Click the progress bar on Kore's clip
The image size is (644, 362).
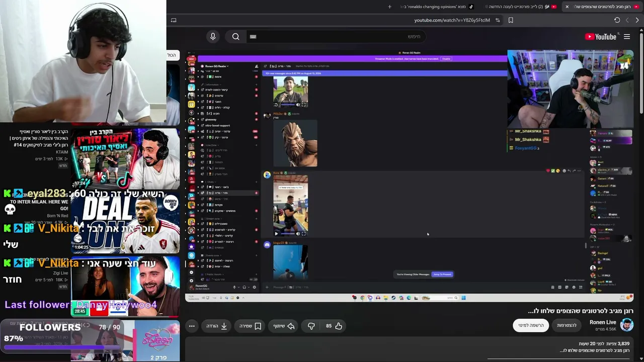tap(287, 233)
